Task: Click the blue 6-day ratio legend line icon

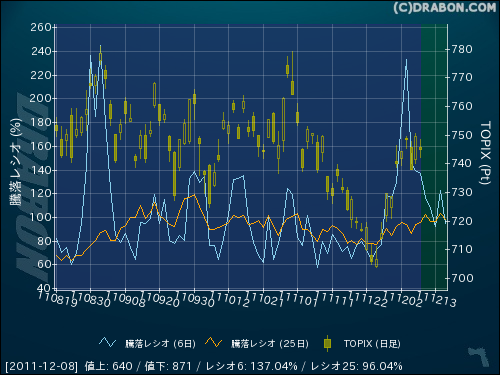Action: click(107, 342)
